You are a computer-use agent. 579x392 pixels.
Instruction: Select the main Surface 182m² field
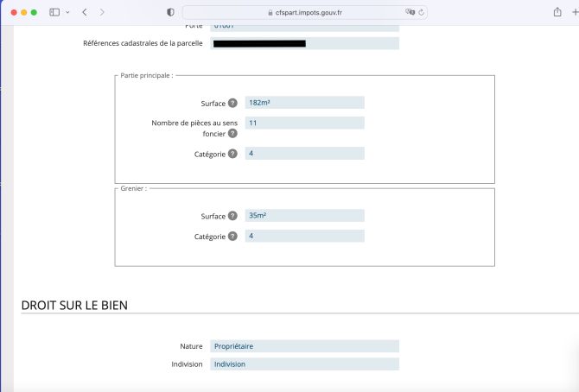304,103
